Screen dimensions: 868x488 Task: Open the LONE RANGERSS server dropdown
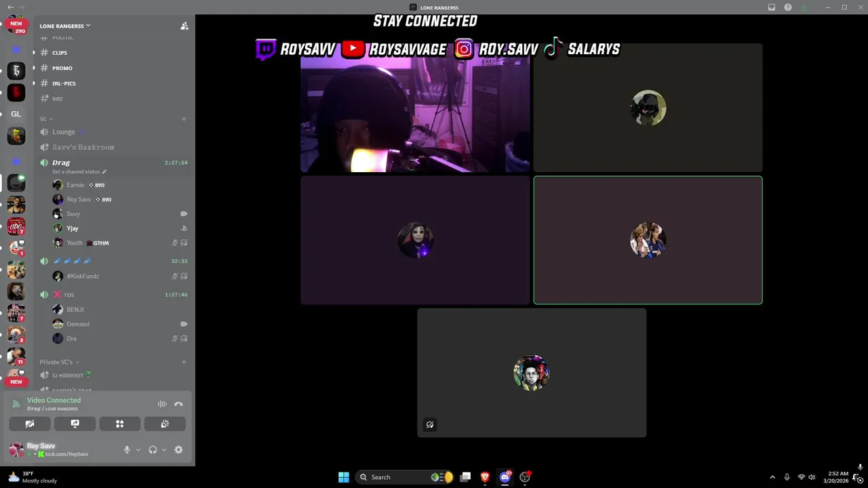(x=65, y=26)
